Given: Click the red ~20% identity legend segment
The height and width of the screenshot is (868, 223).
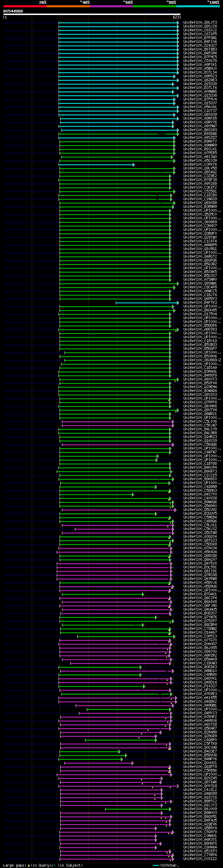Looking at the screenshot, I should click(x=25, y=6).
